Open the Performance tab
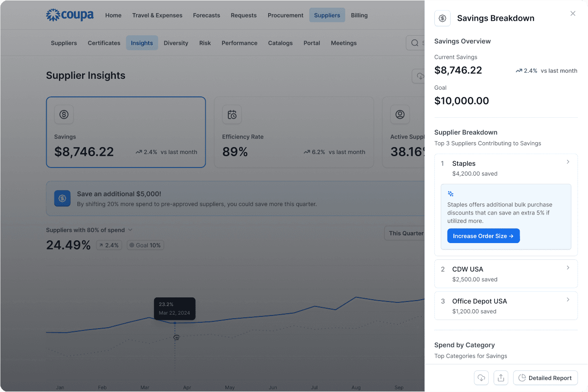588x392 pixels. 239,43
